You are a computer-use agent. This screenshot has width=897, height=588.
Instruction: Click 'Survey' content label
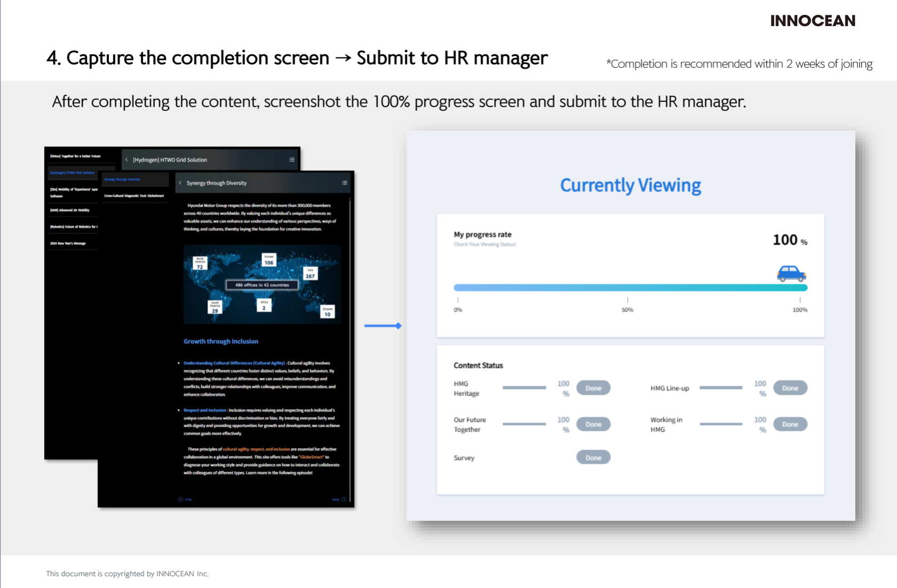464,458
